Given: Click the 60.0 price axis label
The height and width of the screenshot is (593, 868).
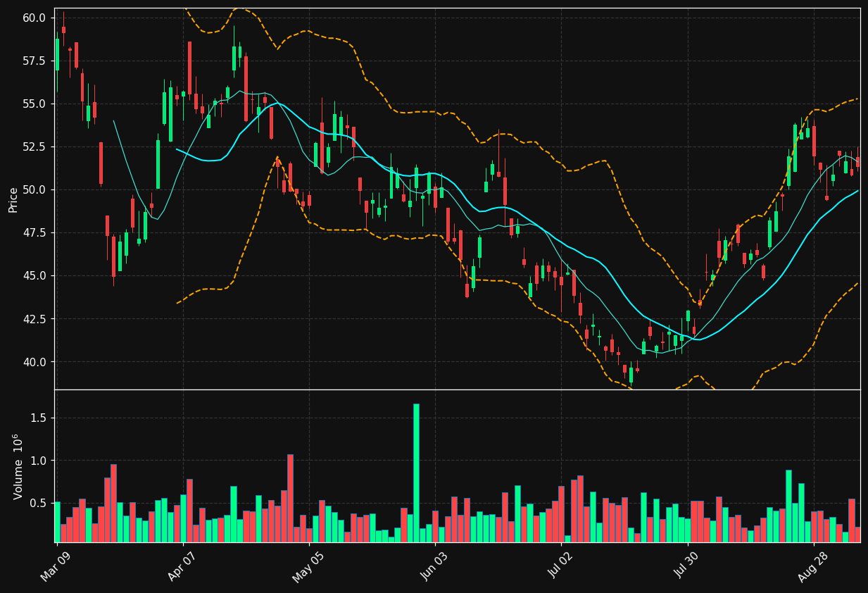Looking at the screenshot, I should tap(35, 18).
